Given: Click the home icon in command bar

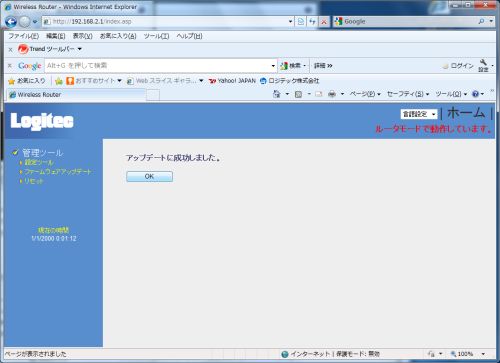Looking at the screenshot, I should click(x=277, y=94).
